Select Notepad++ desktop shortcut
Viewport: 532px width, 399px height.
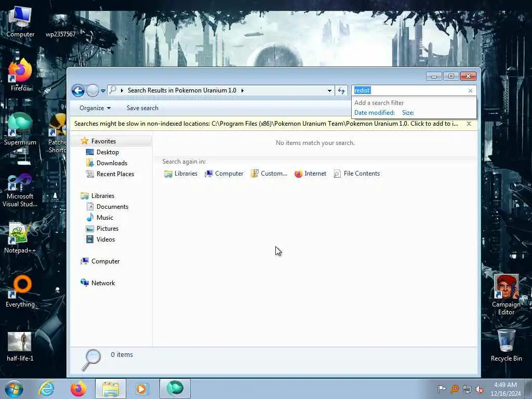coord(20,237)
